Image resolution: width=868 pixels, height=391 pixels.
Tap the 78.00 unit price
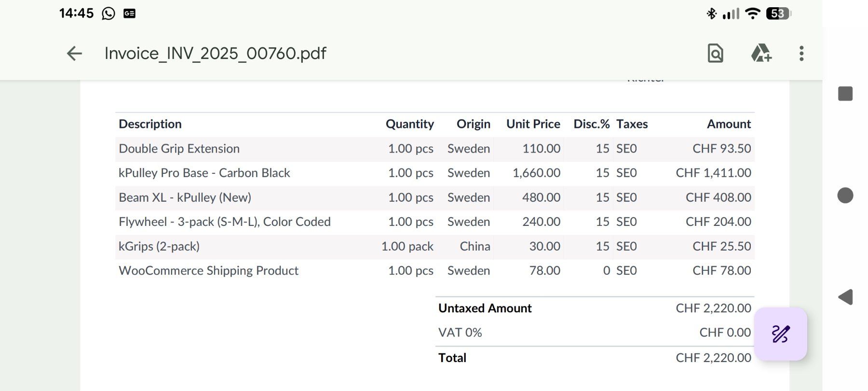(x=545, y=270)
